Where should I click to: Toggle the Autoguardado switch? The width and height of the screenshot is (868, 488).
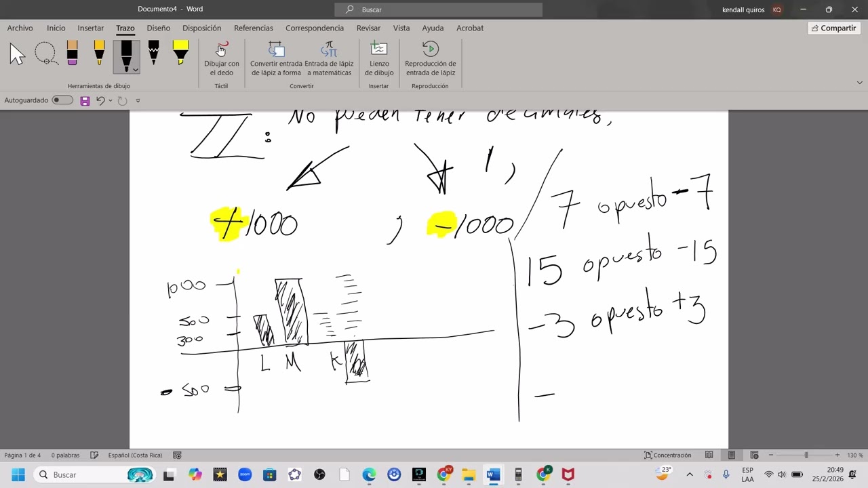point(62,100)
